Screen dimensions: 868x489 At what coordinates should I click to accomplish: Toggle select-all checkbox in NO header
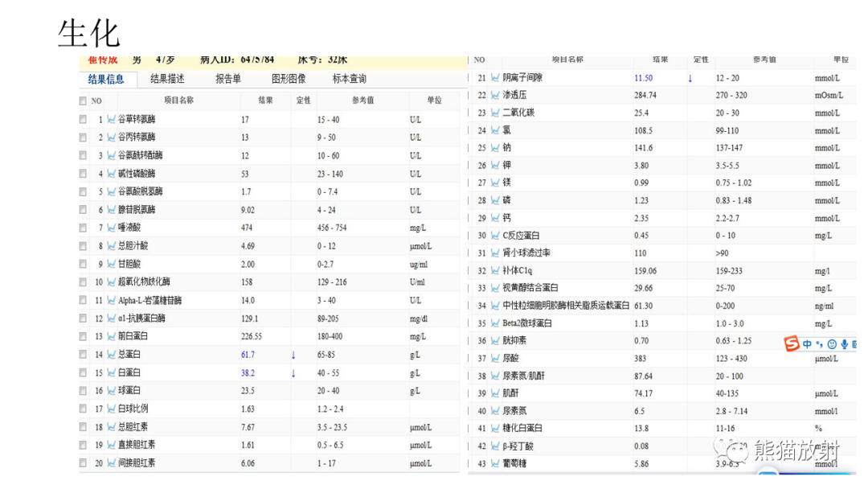pyautogui.click(x=83, y=101)
